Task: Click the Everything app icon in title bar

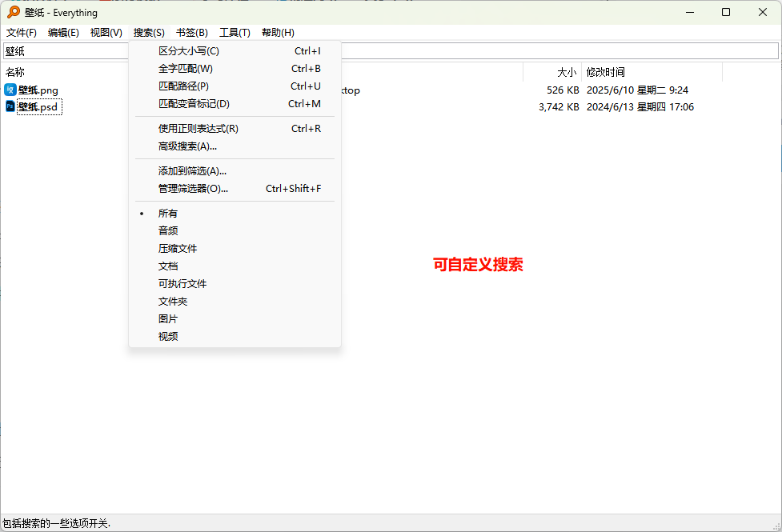Action: tap(14, 12)
